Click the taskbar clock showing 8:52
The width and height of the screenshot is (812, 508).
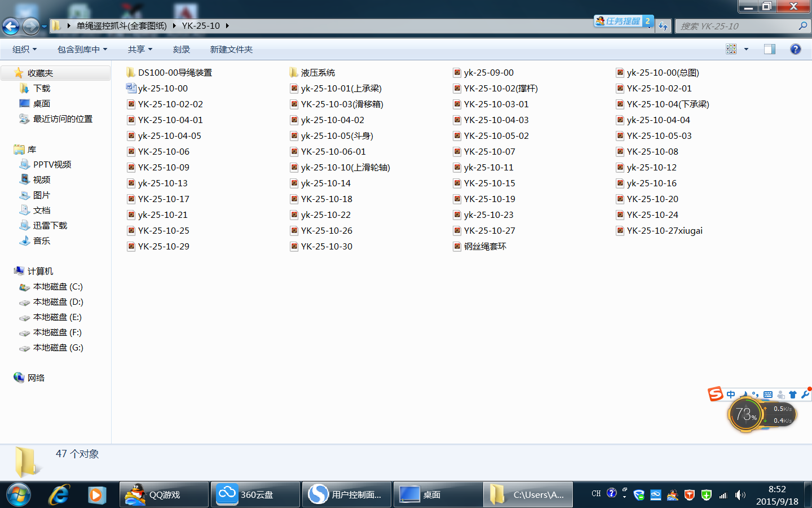click(x=777, y=495)
